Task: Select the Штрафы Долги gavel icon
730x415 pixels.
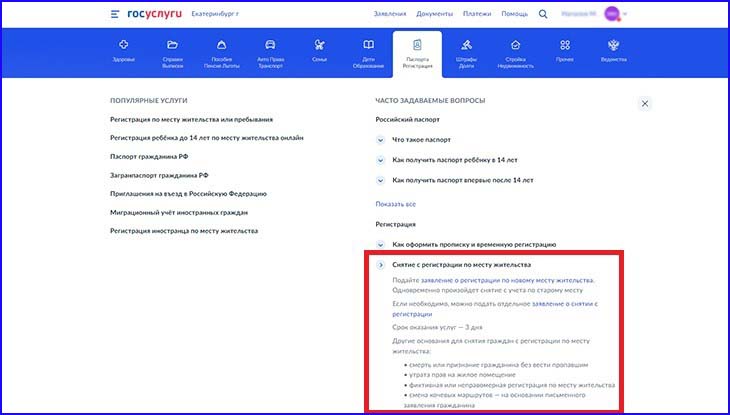Action: (466, 45)
